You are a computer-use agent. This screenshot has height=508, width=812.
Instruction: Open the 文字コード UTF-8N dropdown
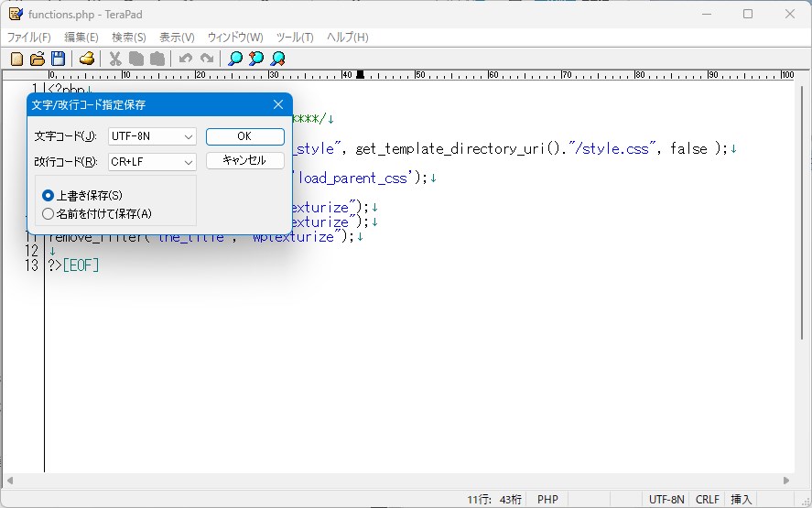152,136
